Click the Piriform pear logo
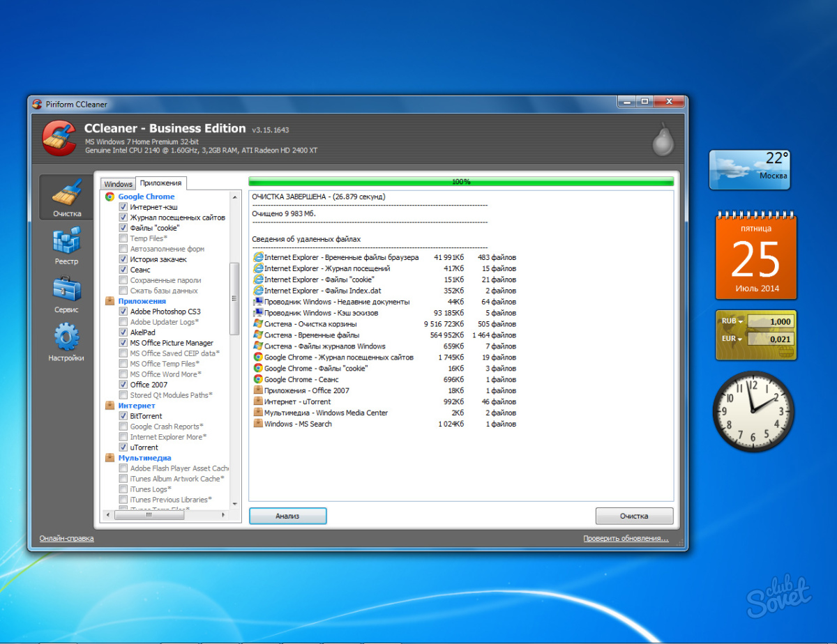 point(662,139)
